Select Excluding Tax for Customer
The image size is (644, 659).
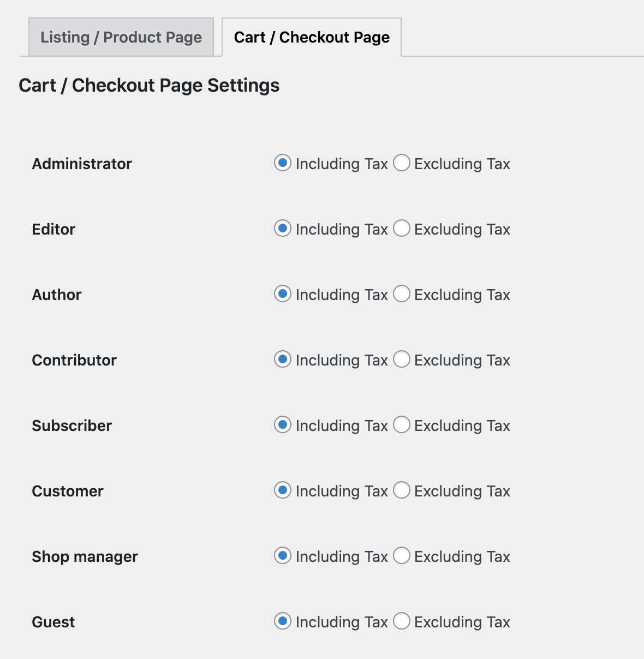[402, 491]
